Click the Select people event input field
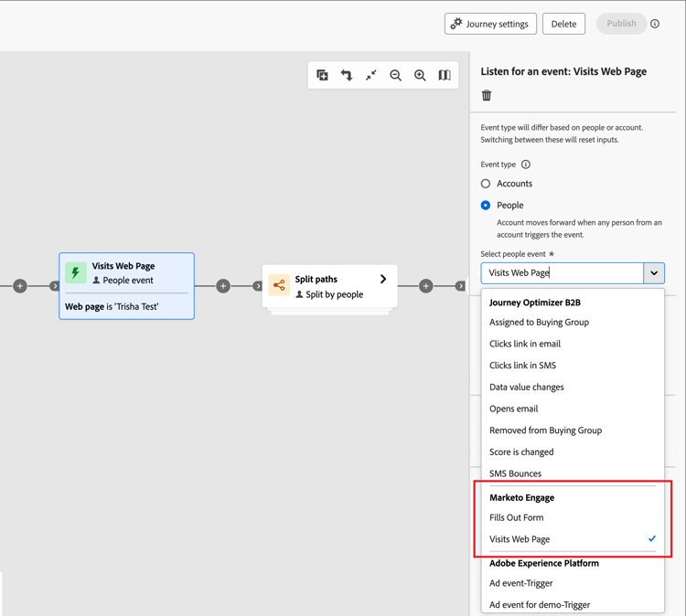This screenshot has height=616, width=686. click(x=563, y=273)
